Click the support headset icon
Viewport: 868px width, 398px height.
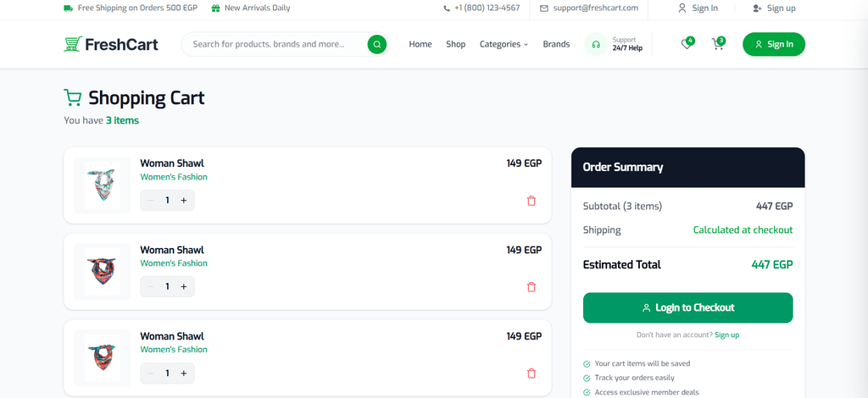click(x=596, y=44)
